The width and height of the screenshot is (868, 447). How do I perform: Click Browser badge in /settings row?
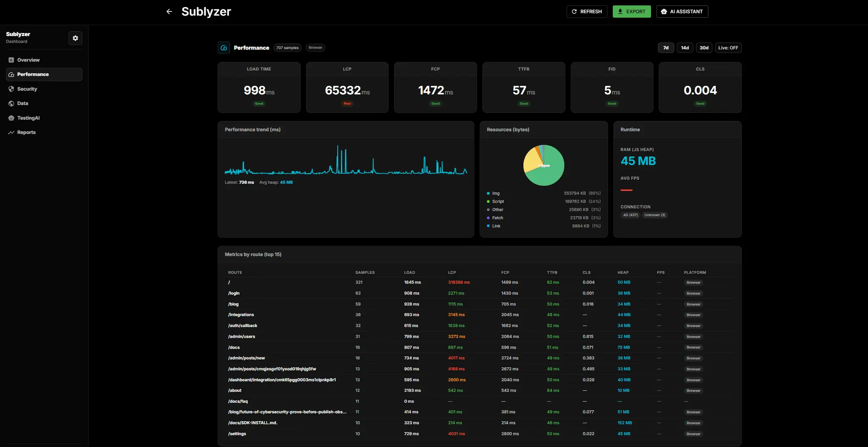click(x=693, y=434)
